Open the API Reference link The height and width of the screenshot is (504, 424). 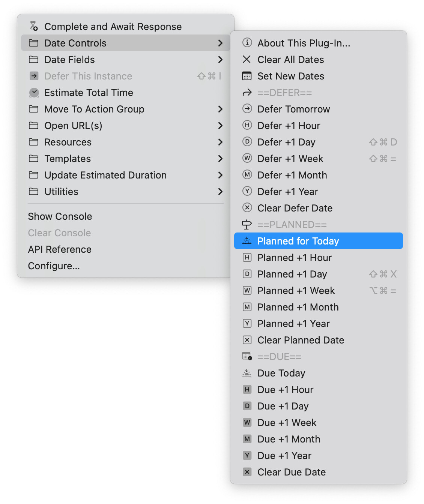coord(60,249)
